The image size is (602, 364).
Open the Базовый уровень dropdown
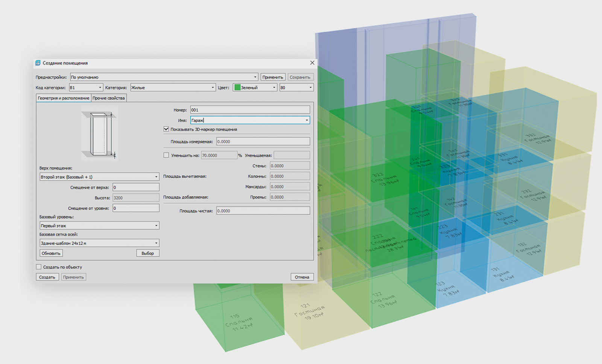click(99, 226)
